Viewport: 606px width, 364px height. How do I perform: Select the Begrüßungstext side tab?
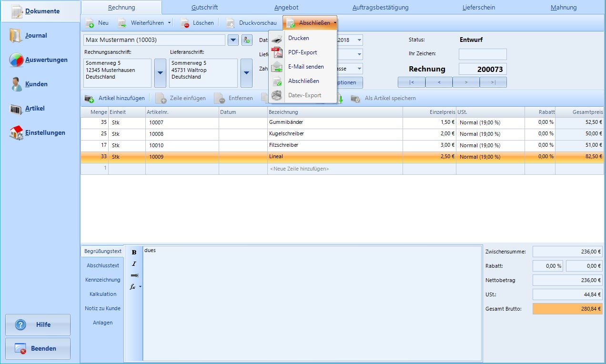tap(103, 251)
